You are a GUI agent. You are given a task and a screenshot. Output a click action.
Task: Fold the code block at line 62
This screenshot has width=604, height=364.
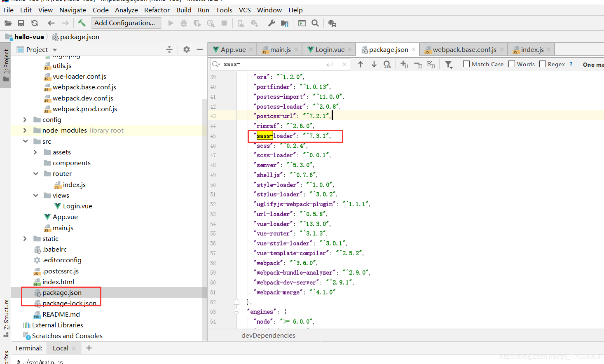(x=237, y=302)
